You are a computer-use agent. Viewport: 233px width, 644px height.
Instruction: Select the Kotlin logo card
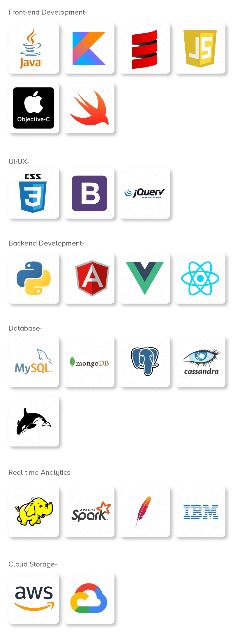[89, 48]
